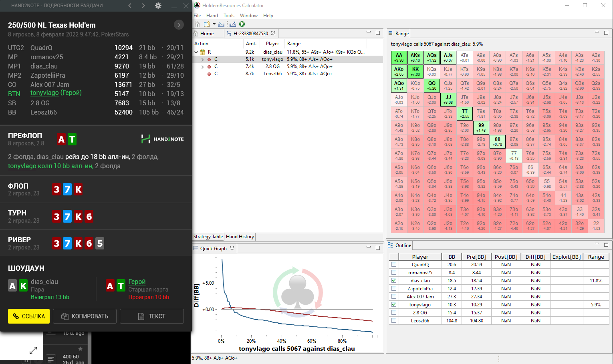613x364 pixels.
Task: Close the H-233880847530 tab
Action: click(x=273, y=33)
